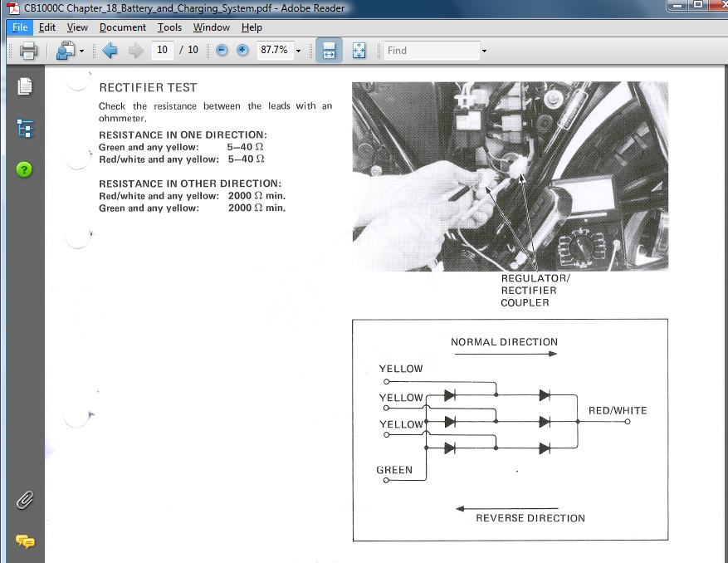Image resolution: width=728 pixels, height=563 pixels.
Task: Click the zoom in plus button
Action: tap(242, 51)
